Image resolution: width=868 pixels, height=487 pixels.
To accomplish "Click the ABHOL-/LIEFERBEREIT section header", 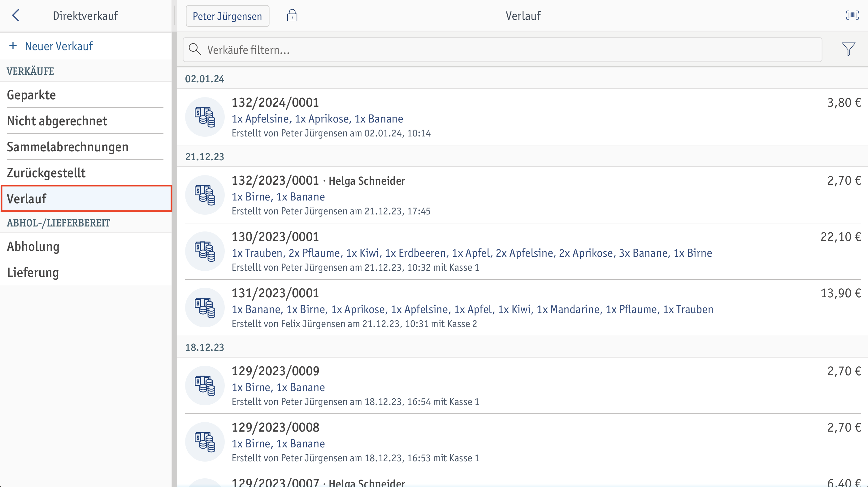I will (x=59, y=223).
